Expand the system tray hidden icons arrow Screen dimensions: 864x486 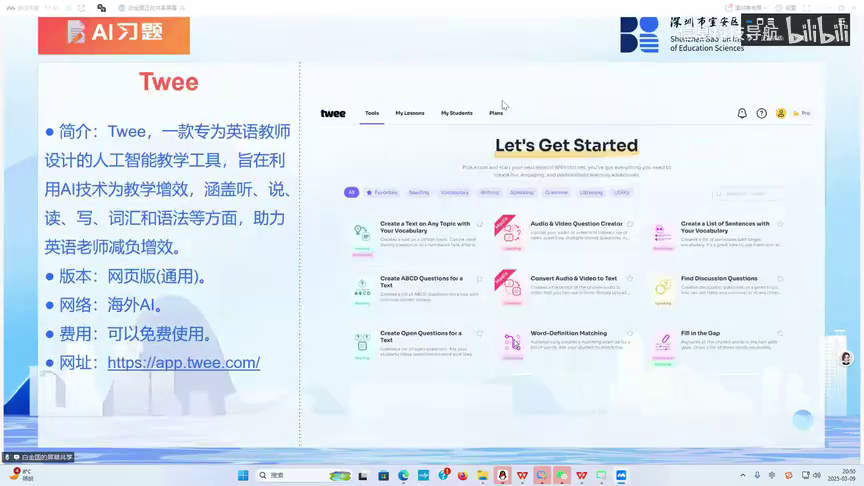pos(742,475)
